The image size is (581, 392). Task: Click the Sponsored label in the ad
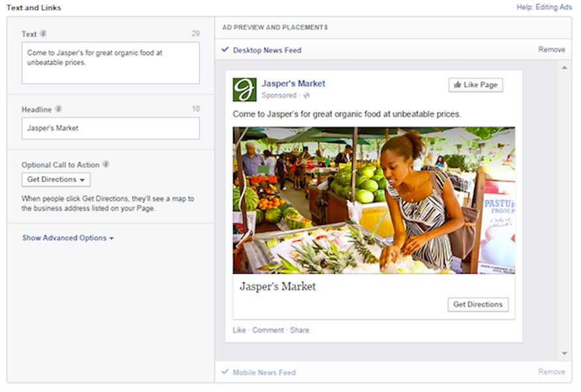[279, 95]
